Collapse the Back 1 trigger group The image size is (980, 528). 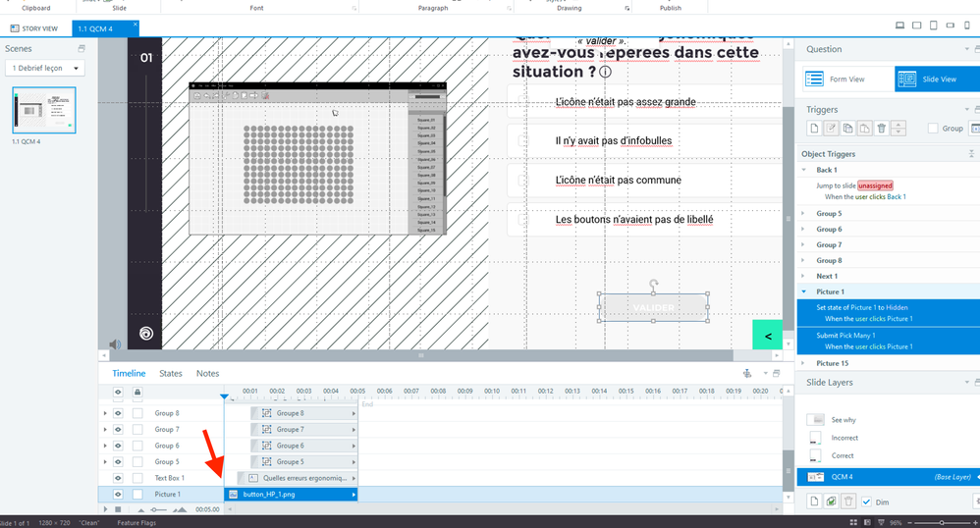(804, 170)
